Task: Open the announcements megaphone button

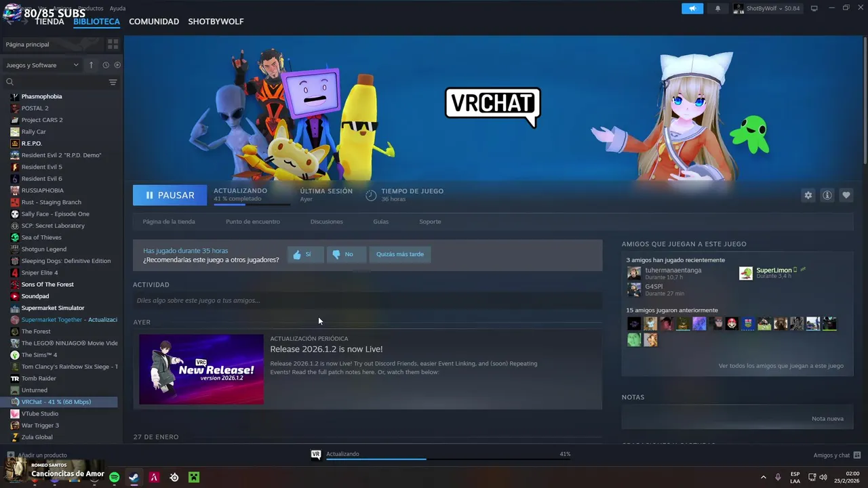Action: (692, 8)
